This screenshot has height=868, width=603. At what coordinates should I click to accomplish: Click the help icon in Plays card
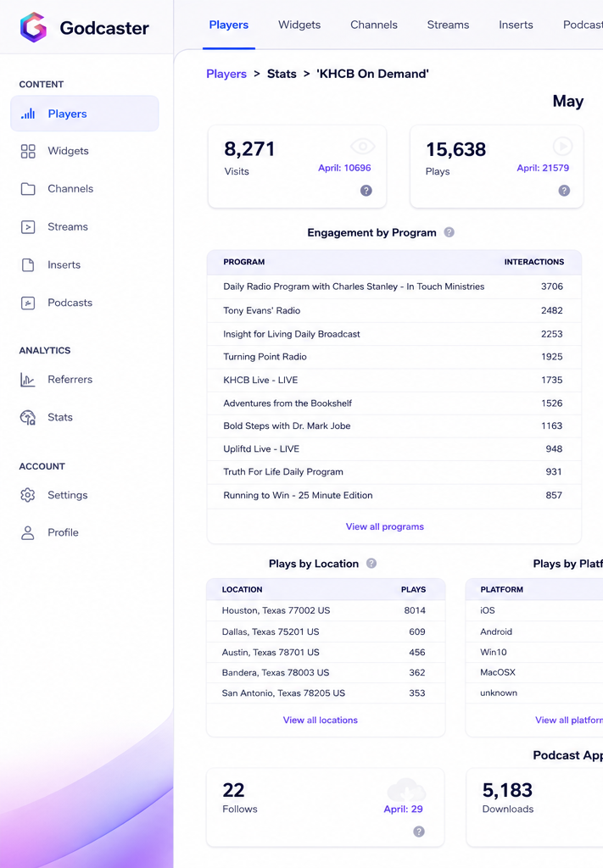564,191
